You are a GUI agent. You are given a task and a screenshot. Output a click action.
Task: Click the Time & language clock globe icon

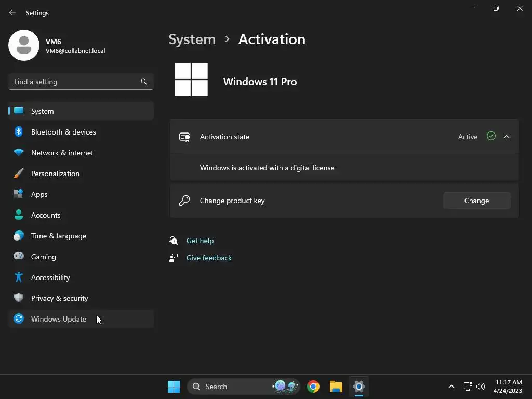click(19, 235)
